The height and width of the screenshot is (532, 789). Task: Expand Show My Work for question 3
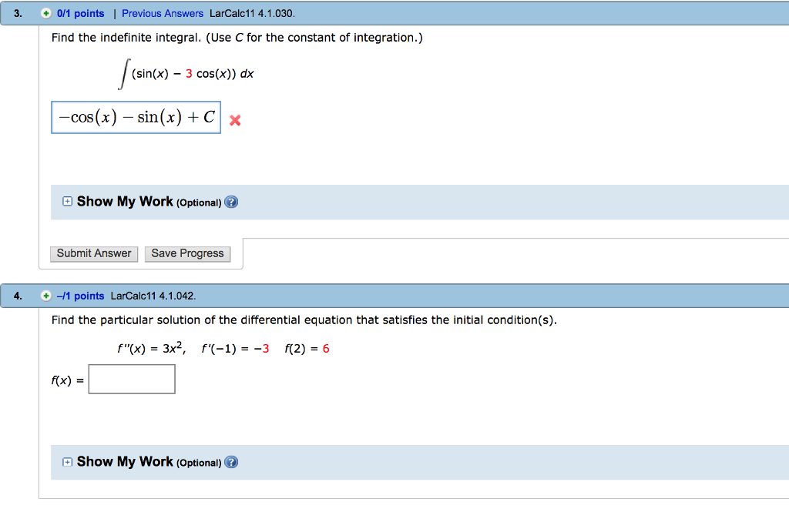[68, 202]
